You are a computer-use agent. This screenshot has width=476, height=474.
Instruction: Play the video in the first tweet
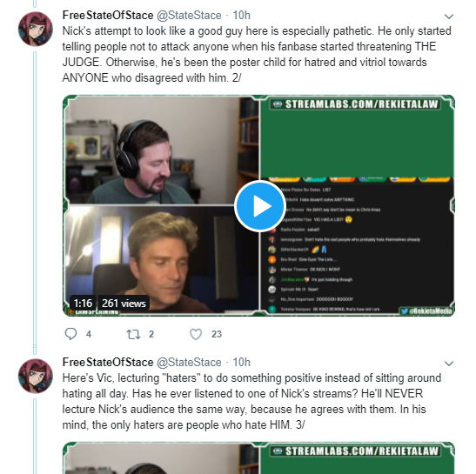[x=260, y=206]
